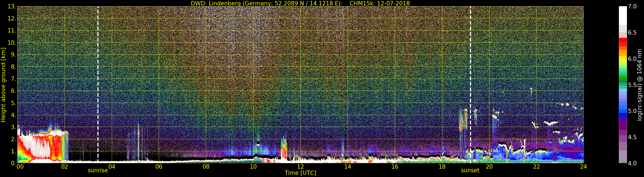
Task: Click the "12" time axis tick label
Action: coord(300,166)
